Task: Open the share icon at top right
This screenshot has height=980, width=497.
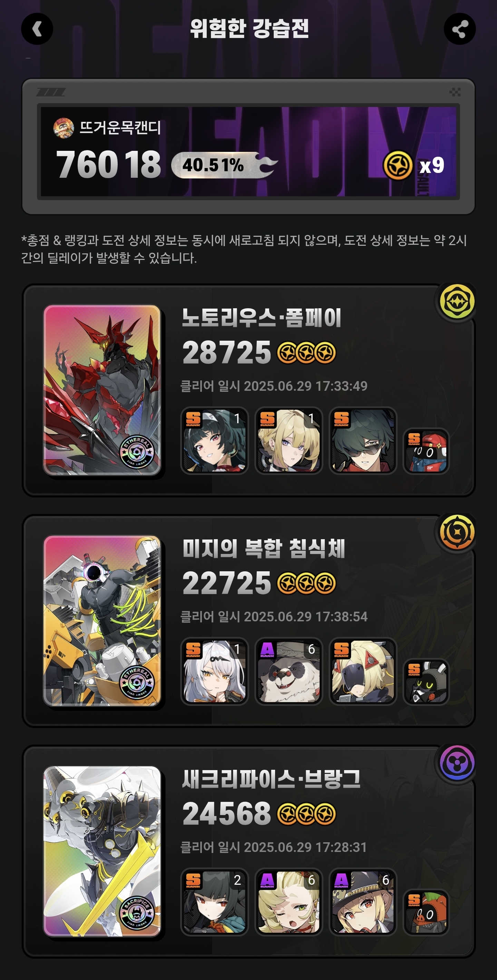Action: tap(460, 29)
